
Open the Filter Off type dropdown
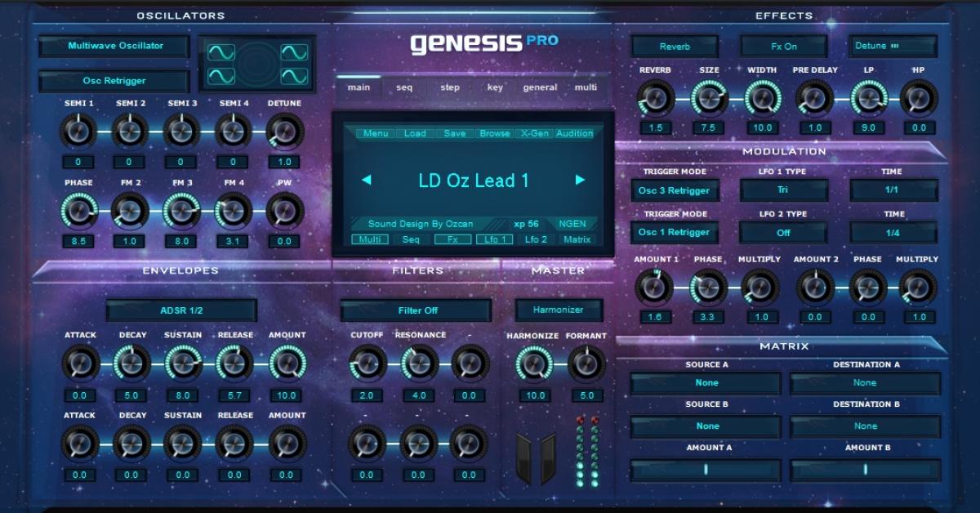click(x=416, y=310)
